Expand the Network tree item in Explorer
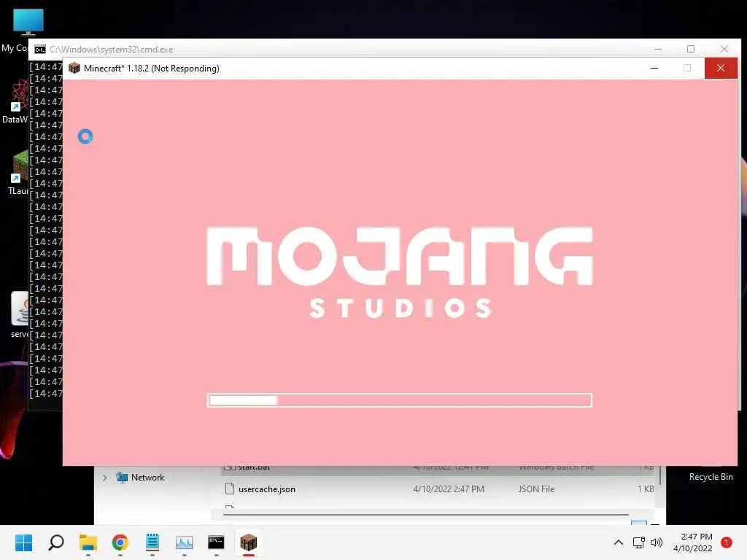 tap(104, 478)
